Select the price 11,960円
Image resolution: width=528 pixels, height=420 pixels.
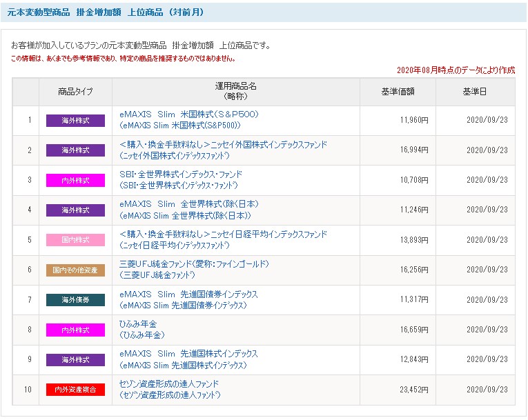(x=414, y=120)
